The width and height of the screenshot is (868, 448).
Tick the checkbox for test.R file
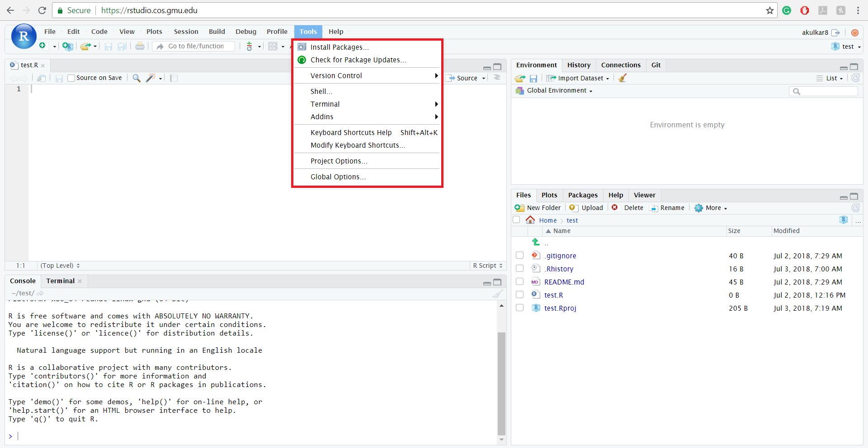point(519,295)
